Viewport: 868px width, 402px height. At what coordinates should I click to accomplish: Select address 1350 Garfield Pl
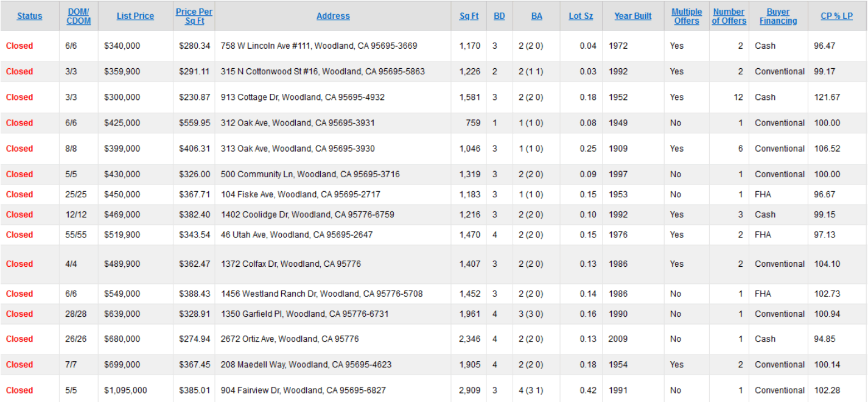pos(304,314)
